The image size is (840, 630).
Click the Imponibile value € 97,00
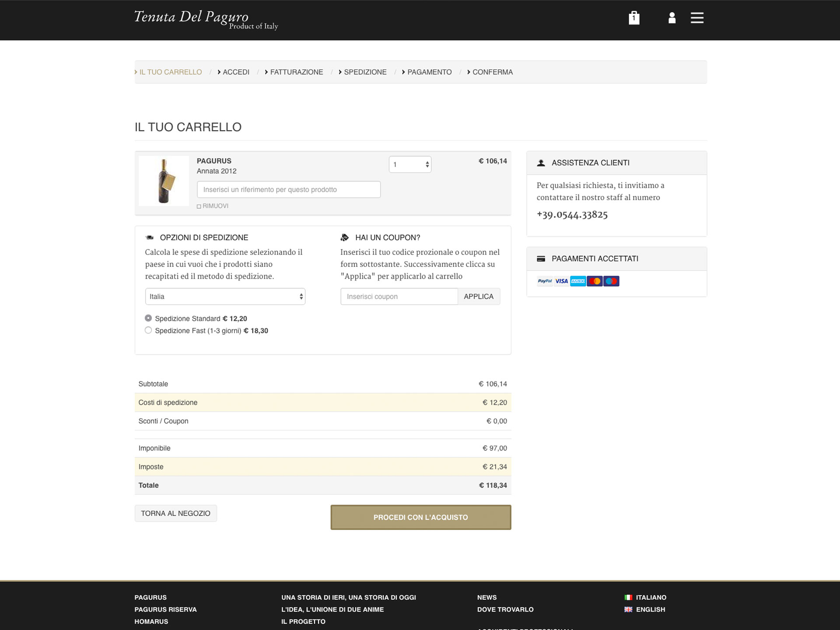point(495,448)
